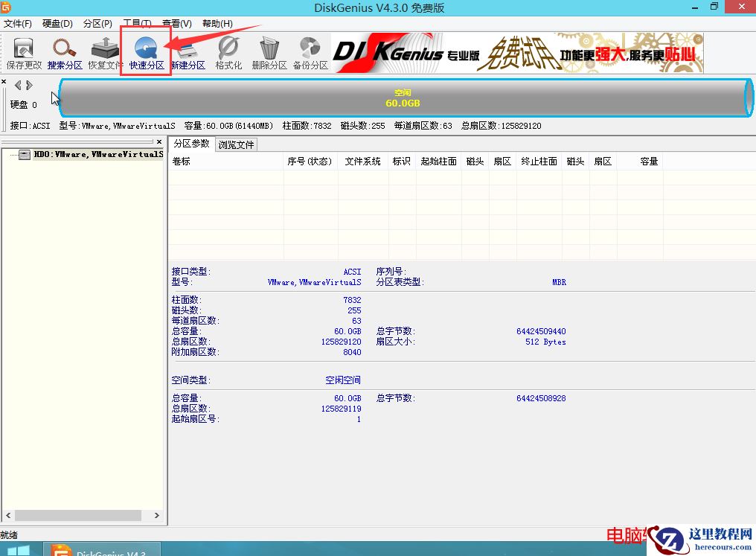Select the 备份分区 (Backup Partition) tool
The image size is (756, 556).
click(310, 51)
